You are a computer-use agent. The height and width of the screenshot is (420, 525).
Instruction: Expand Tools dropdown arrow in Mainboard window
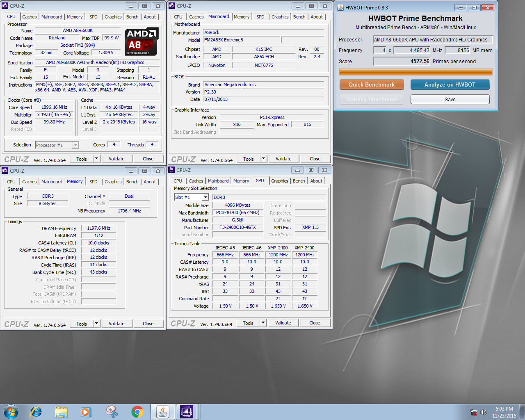(264, 159)
